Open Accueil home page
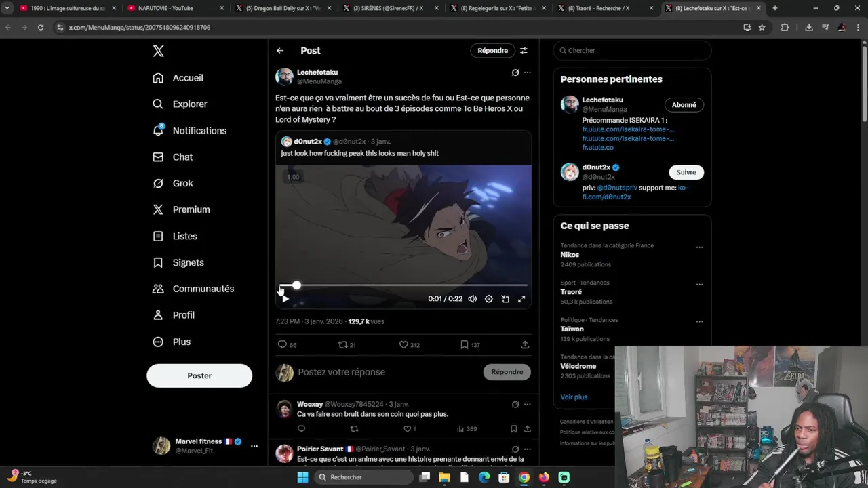The width and height of the screenshot is (868, 488). 178,78
